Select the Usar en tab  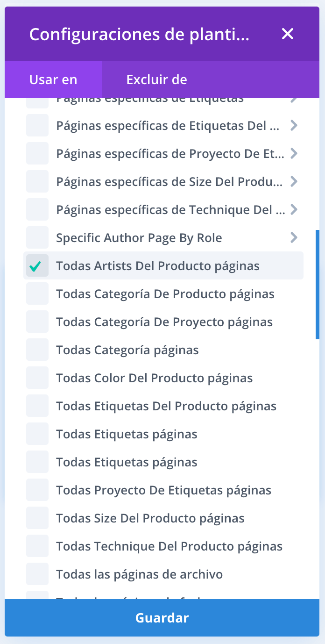[x=53, y=79]
